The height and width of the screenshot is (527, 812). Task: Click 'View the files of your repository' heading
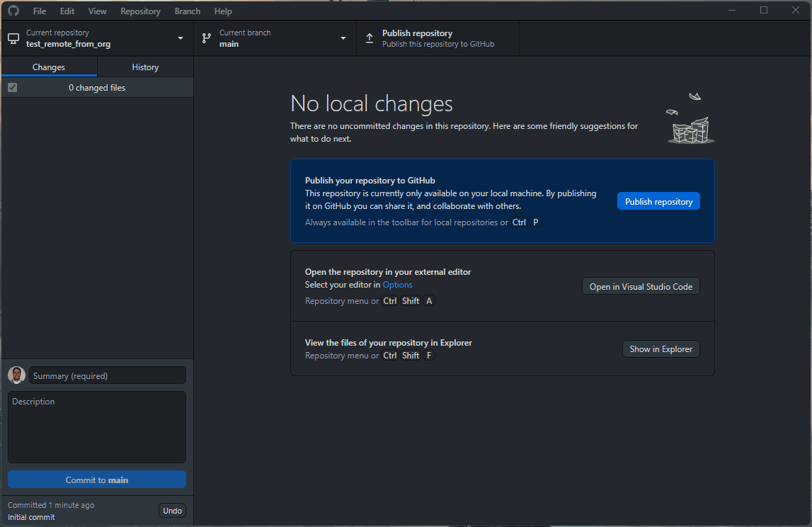pos(389,343)
